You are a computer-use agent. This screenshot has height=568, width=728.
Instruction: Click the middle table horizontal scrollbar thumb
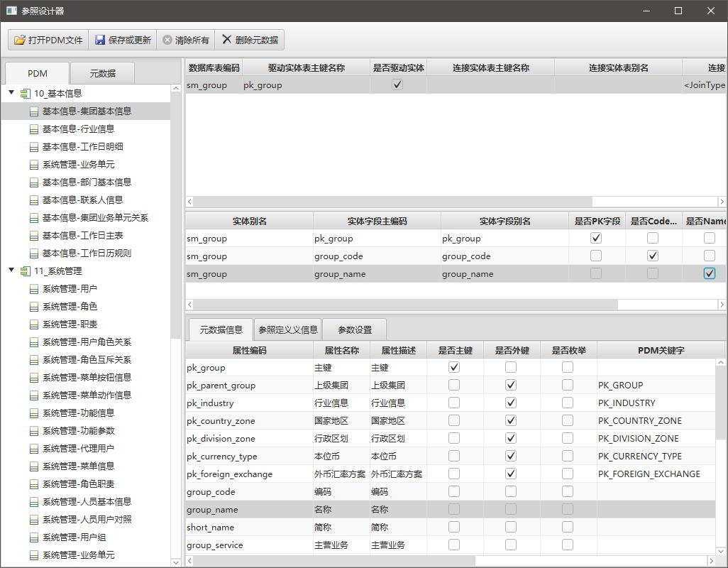pyautogui.click(x=406, y=305)
